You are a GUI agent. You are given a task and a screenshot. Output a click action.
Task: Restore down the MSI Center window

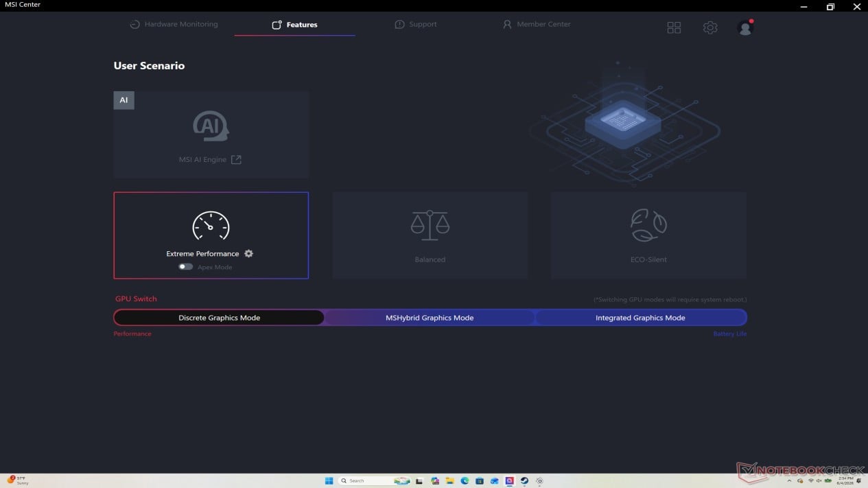830,6
